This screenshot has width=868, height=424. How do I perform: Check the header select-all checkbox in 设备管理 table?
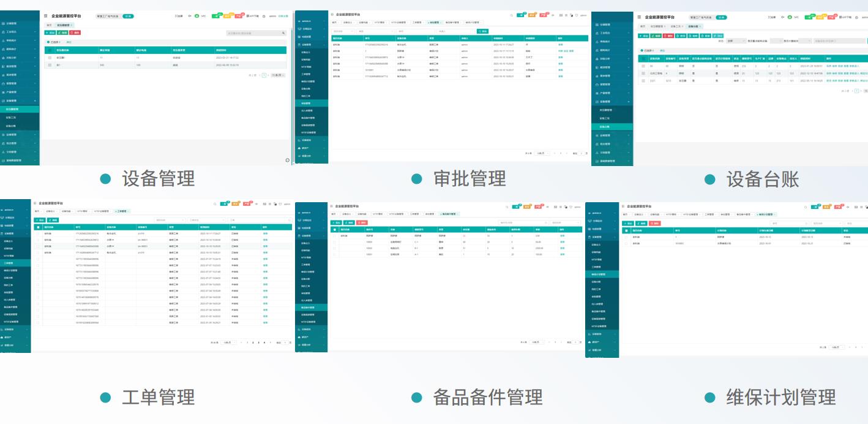(x=50, y=49)
